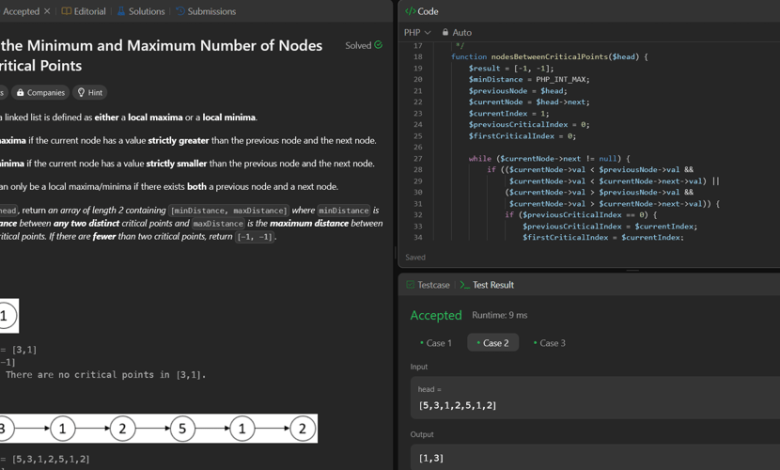Click the Solved checkmark icon

coord(379,45)
